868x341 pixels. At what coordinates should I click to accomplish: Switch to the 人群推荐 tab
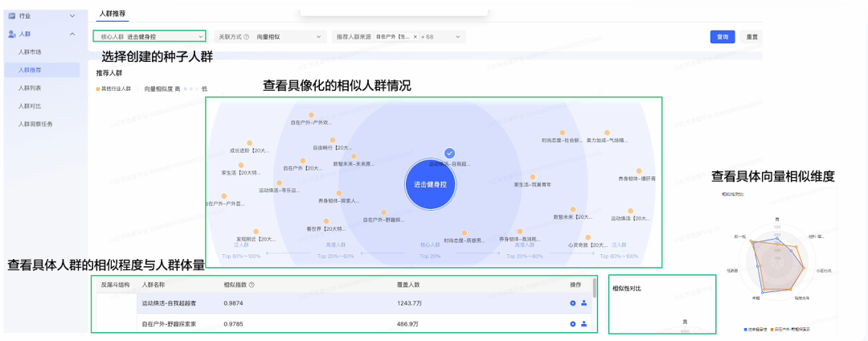(112, 14)
